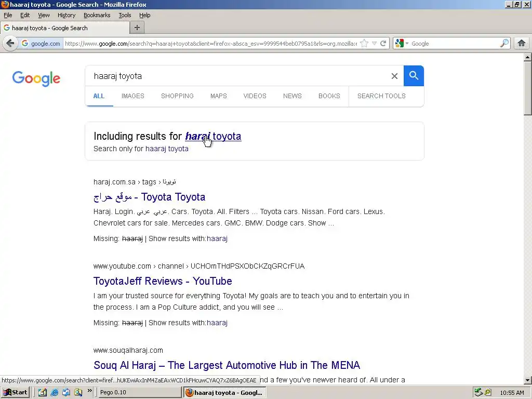Open the search engine selector dropdown
This screenshot has width=532, height=399.
point(402,44)
